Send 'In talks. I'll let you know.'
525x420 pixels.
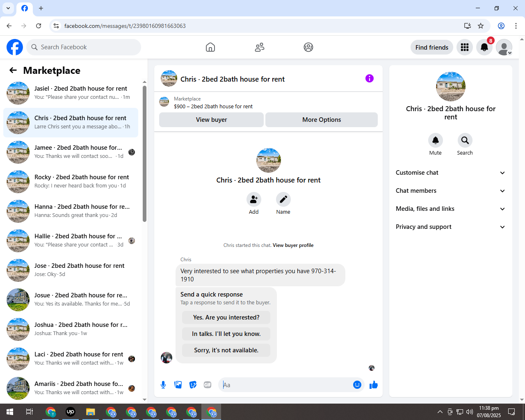click(x=226, y=334)
